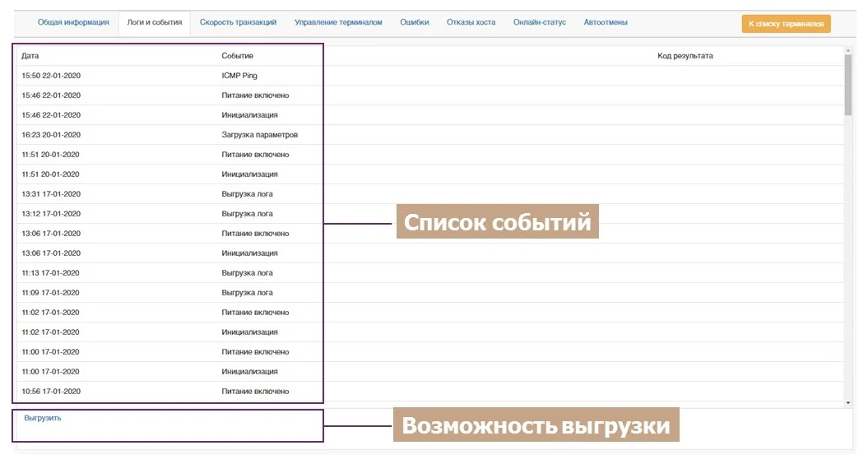Image resolution: width=868 pixels, height=464 pixels.
Task: Click the К списку терминалов button
Action: pos(786,24)
